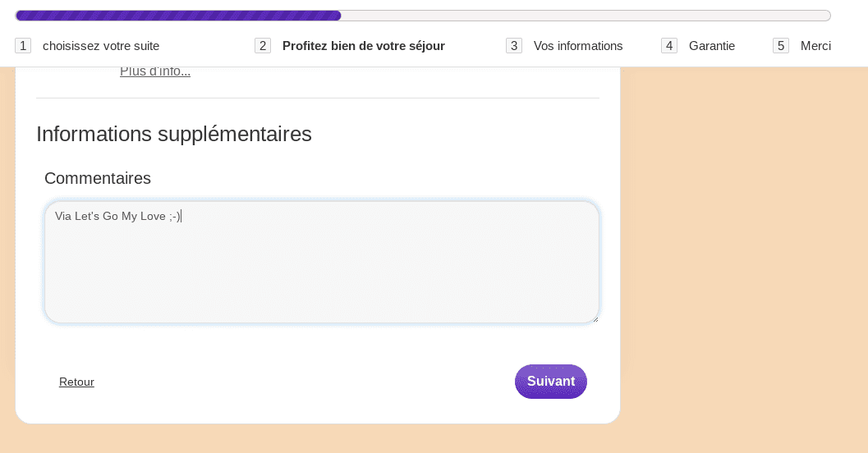This screenshot has width=868, height=453.
Task: Click the unfilled grey progress bar portion
Action: pyautogui.click(x=586, y=16)
